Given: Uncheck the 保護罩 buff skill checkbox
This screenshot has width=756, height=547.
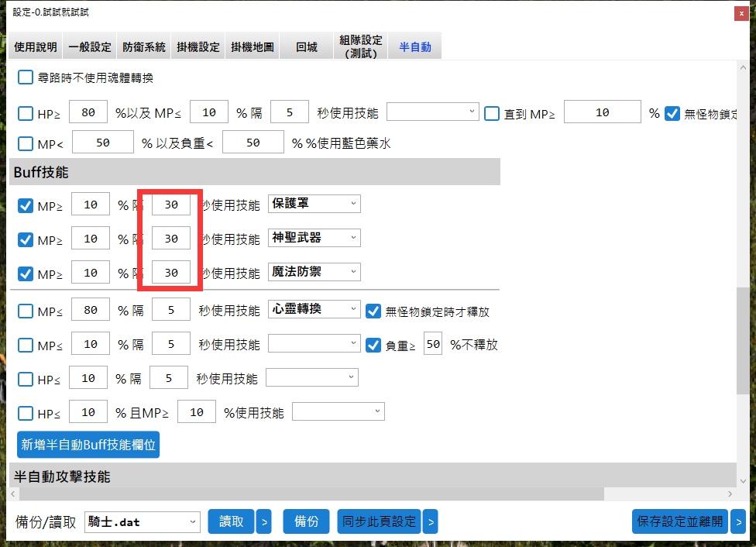Looking at the screenshot, I should (26, 205).
